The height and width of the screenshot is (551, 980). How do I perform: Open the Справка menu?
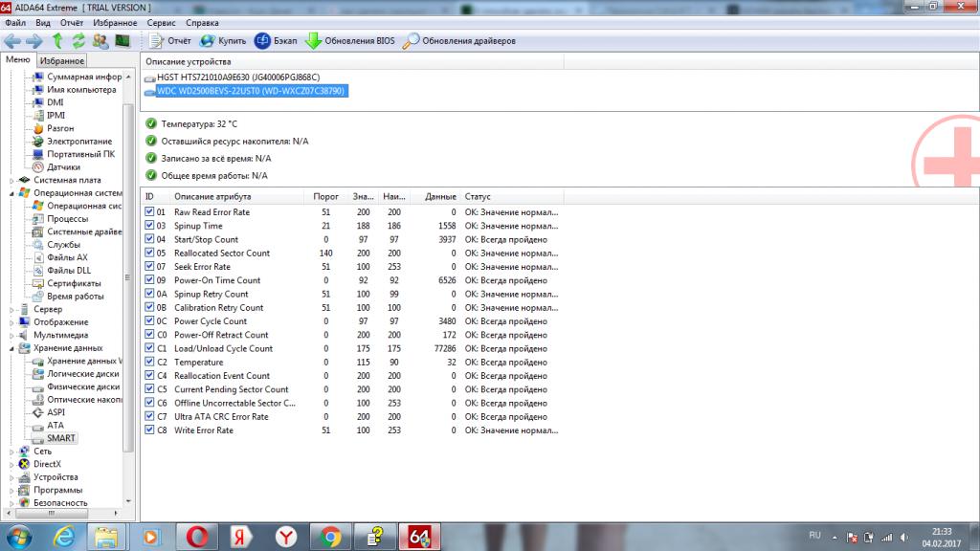point(203,23)
